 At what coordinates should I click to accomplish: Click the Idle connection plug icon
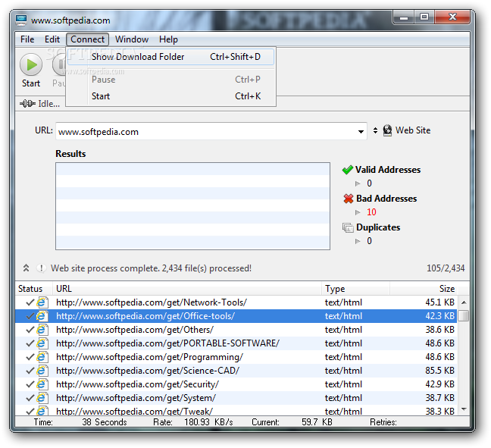pyautogui.click(x=27, y=104)
